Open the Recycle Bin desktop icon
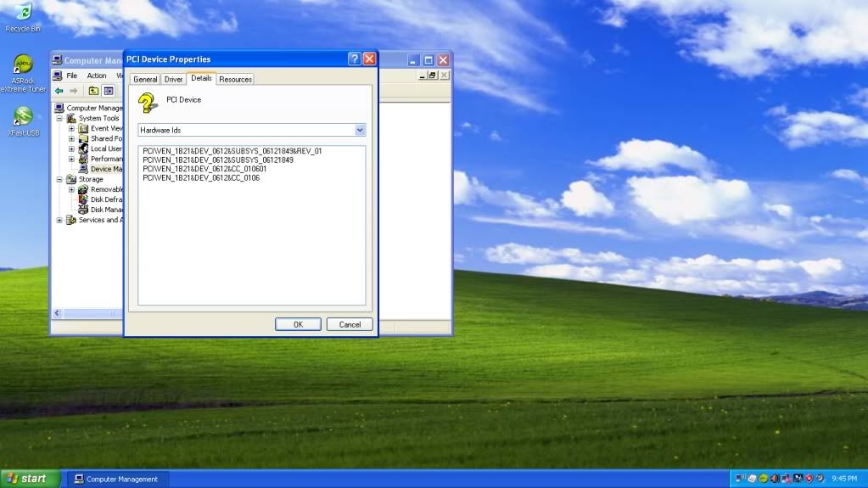Image resolution: width=868 pixels, height=488 pixels. pos(21,14)
